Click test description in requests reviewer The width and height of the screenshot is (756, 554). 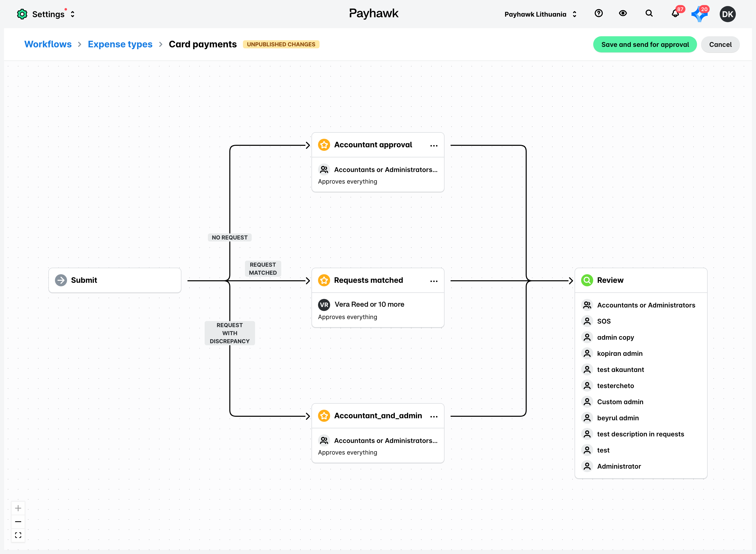[640, 434]
